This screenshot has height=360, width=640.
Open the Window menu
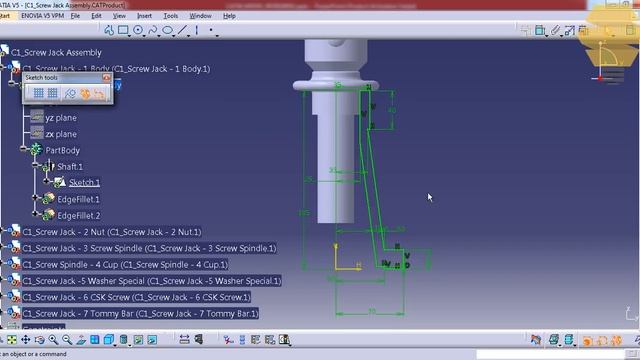(x=200, y=16)
